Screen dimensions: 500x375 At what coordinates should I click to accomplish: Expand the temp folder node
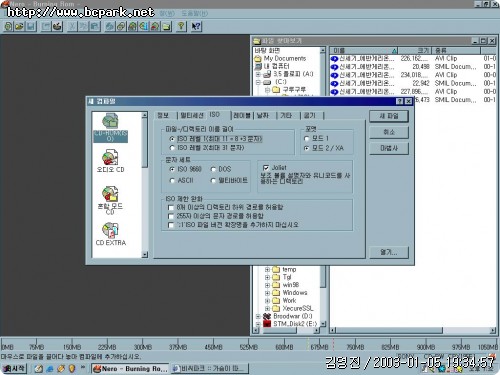point(267,269)
